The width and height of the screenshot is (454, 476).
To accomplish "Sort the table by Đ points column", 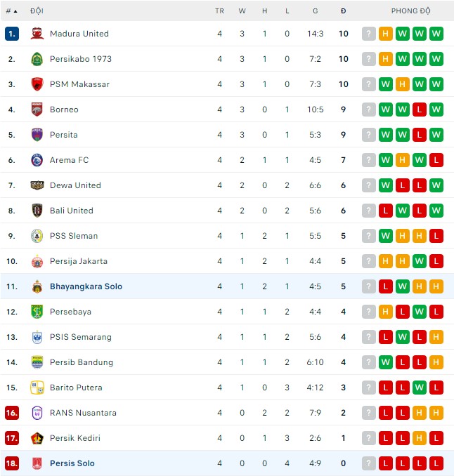I will point(343,11).
